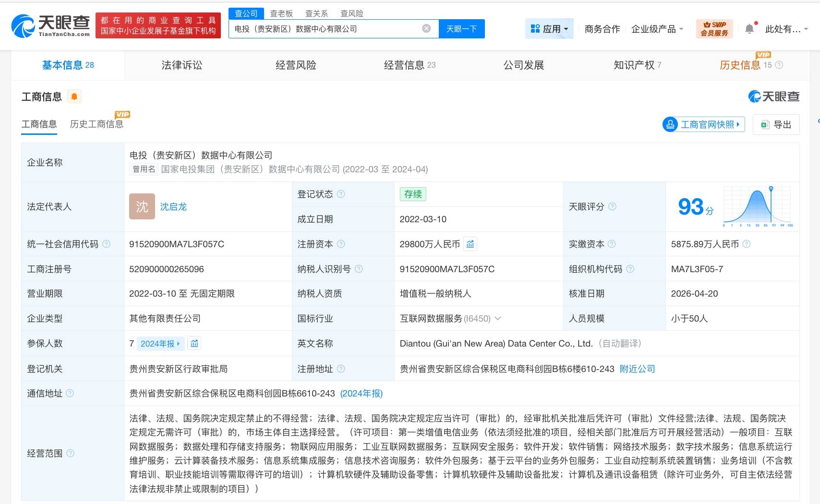
Task: Click help icon next to 经营范围
Action: pyautogui.click(x=70, y=453)
